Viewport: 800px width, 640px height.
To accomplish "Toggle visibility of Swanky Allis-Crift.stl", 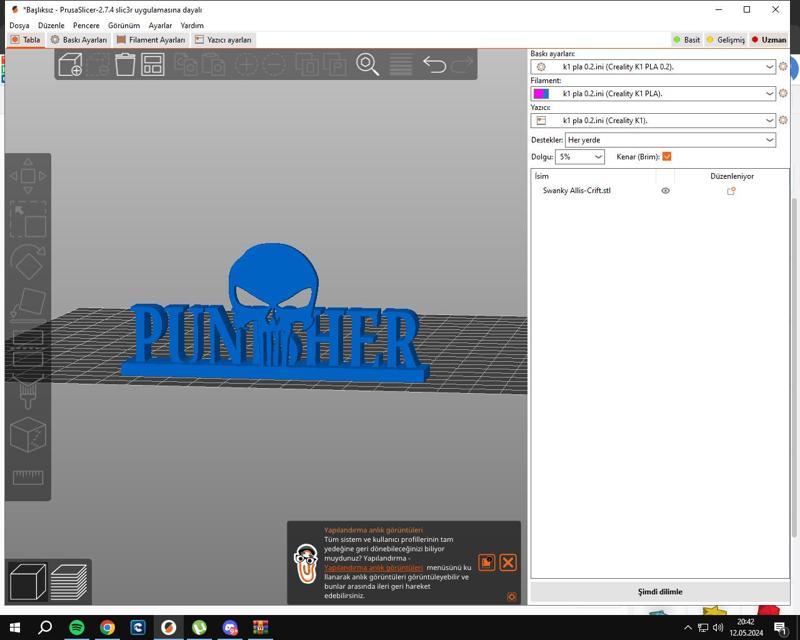I will click(x=665, y=190).
